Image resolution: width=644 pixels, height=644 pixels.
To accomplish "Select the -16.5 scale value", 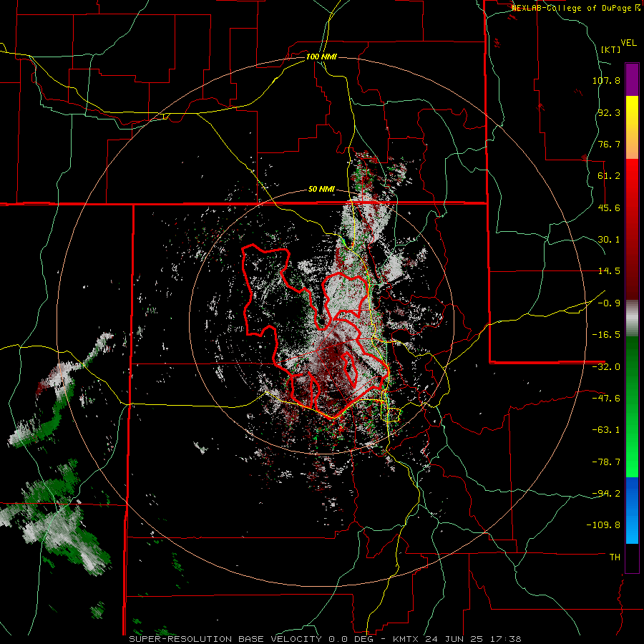I will tap(606, 335).
